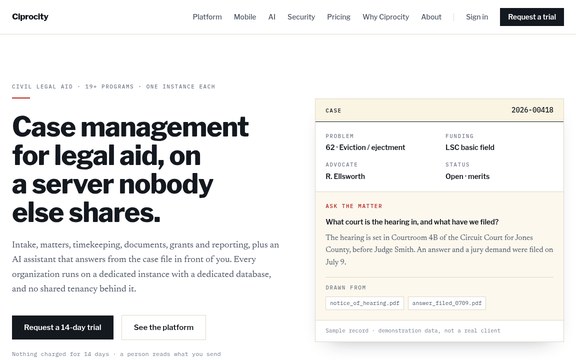Click the Sign in link

coord(477,17)
